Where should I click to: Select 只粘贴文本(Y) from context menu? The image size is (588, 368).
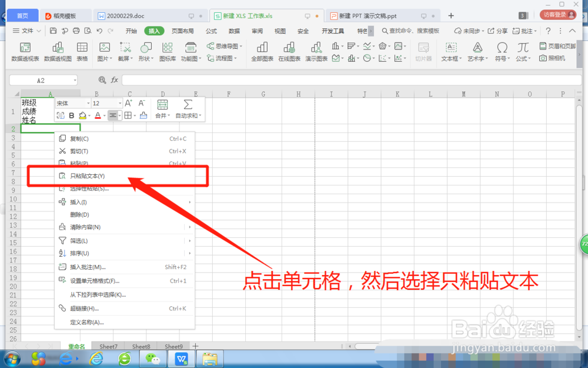click(x=125, y=175)
